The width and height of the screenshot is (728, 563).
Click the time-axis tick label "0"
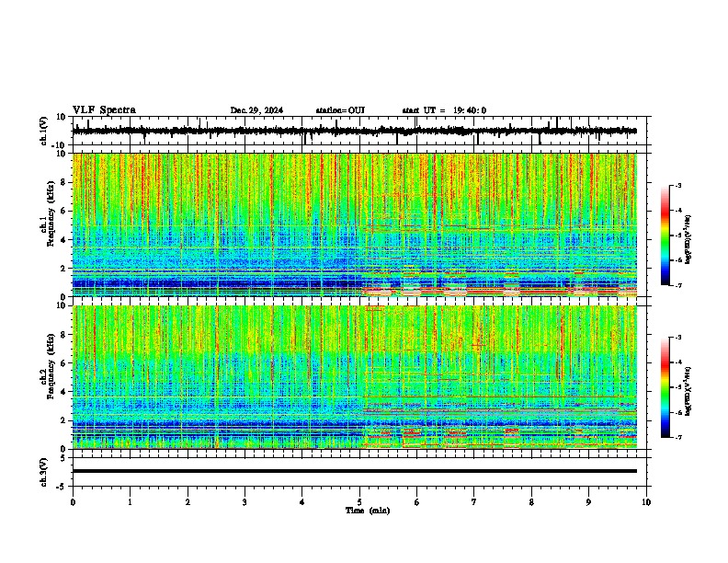(73, 502)
